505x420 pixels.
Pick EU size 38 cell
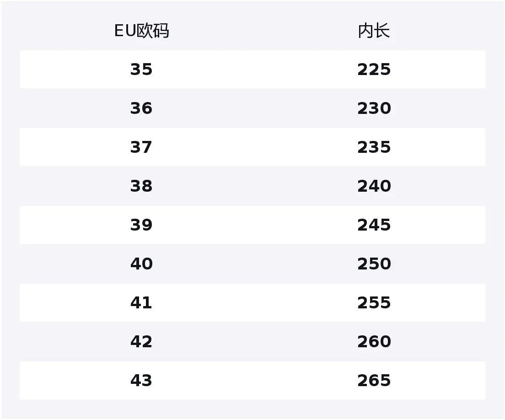141,186
